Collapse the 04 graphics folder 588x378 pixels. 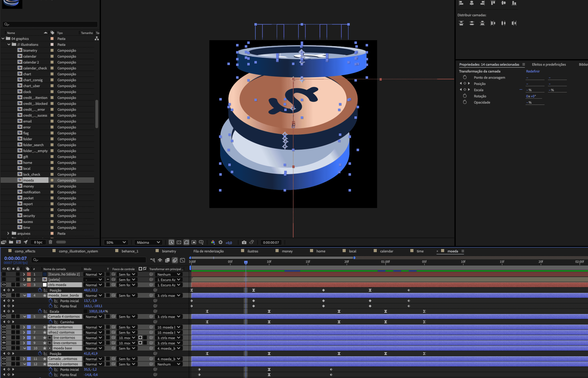(x=3, y=39)
